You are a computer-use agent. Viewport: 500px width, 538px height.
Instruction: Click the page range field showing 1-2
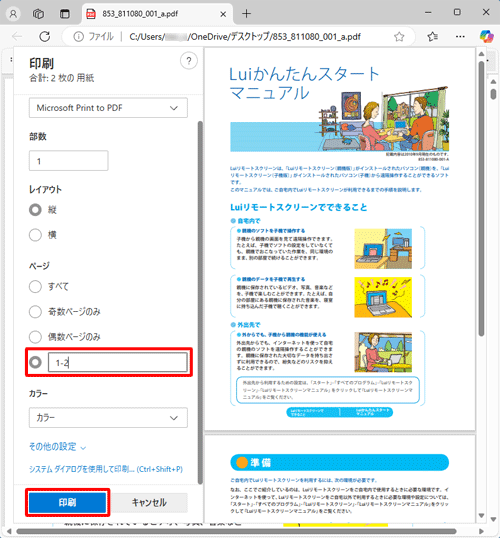(x=118, y=362)
